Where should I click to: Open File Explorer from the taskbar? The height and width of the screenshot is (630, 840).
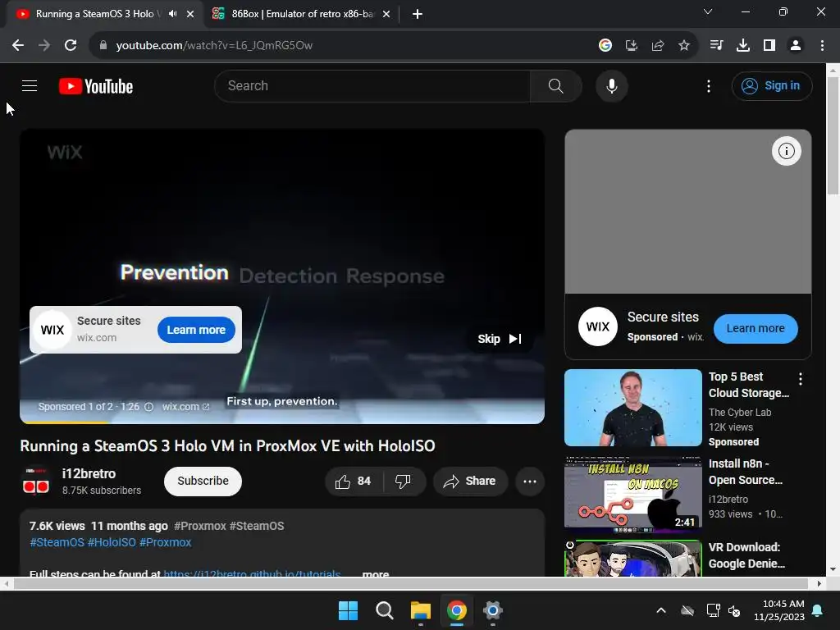pyautogui.click(x=421, y=610)
